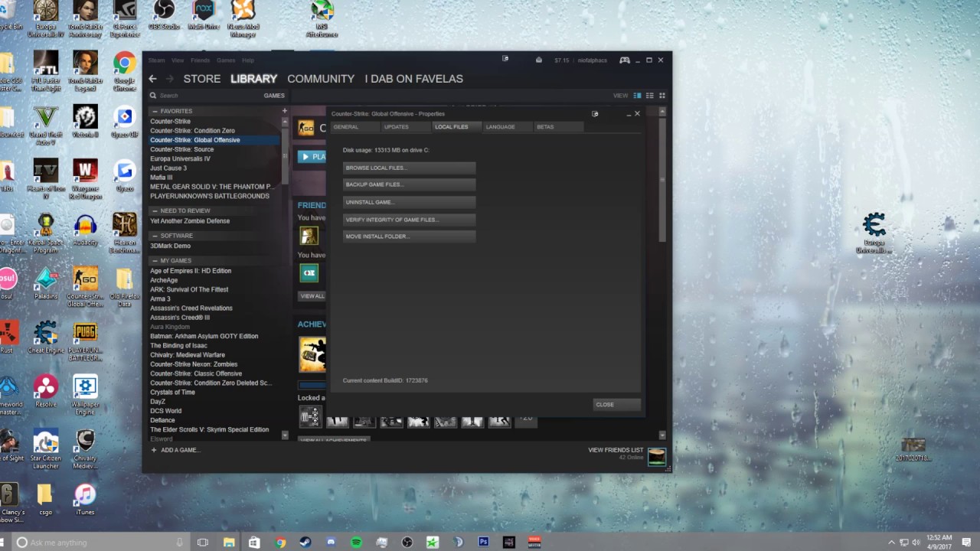Click Discord icon in the taskbar
The width and height of the screenshot is (980, 551).
coord(331,542)
